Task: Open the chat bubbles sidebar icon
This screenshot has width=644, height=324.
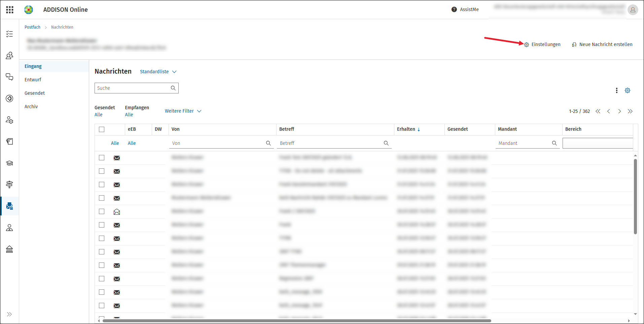Action: click(x=9, y=77)
